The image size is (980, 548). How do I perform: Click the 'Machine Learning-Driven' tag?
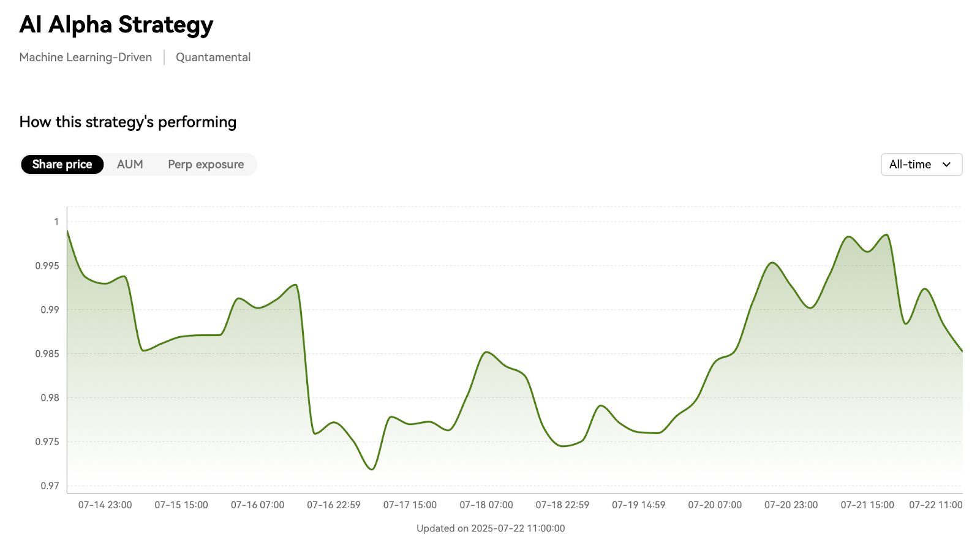(x=86, y=57)
